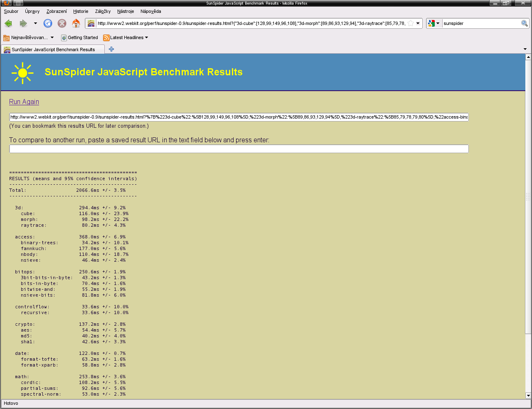Click the Stop loading button
Screen dimensions: 532x409
(x=62, y=23)
